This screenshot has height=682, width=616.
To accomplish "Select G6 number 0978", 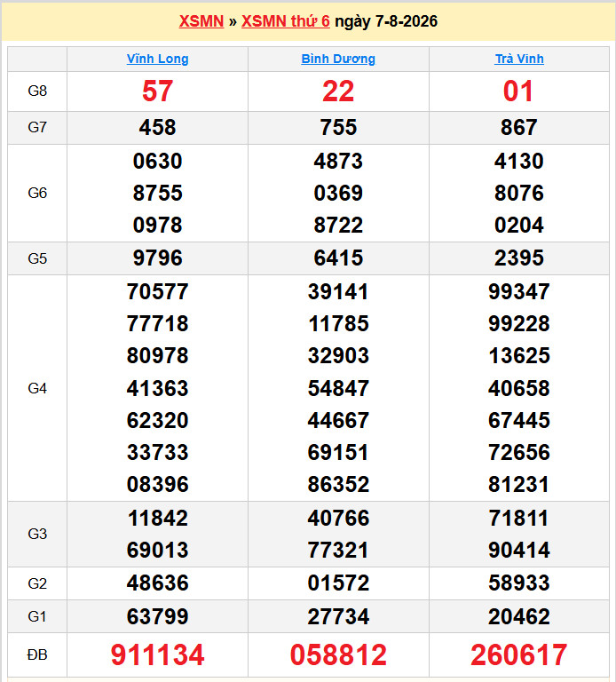I will point(157,226).
